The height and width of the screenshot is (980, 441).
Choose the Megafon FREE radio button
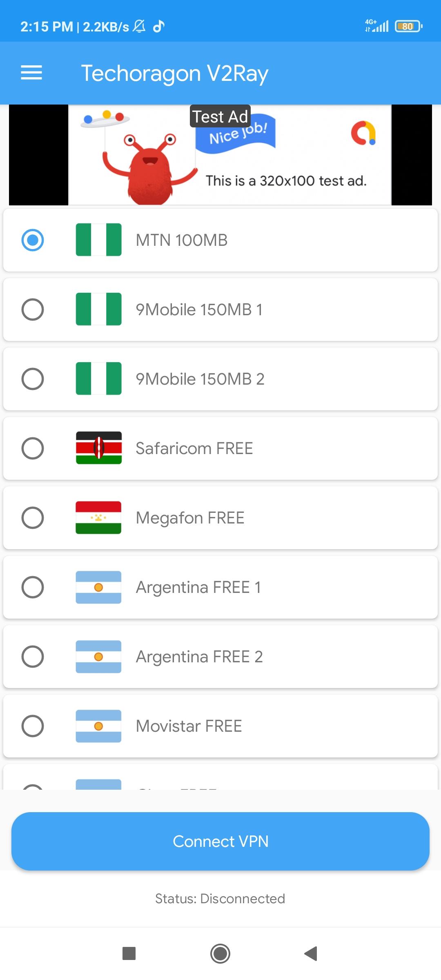coord(33,517)
